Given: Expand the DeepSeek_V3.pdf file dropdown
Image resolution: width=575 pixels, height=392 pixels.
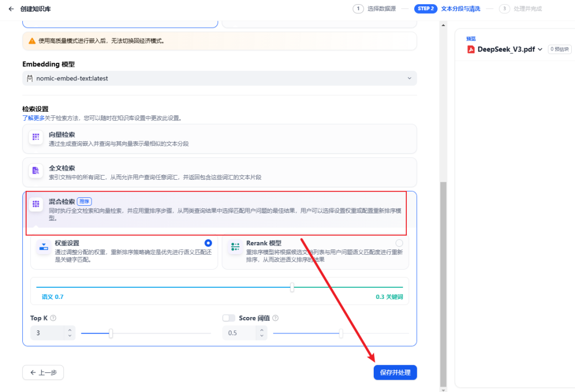Looking at the screenshot, I should coord(540,49).
